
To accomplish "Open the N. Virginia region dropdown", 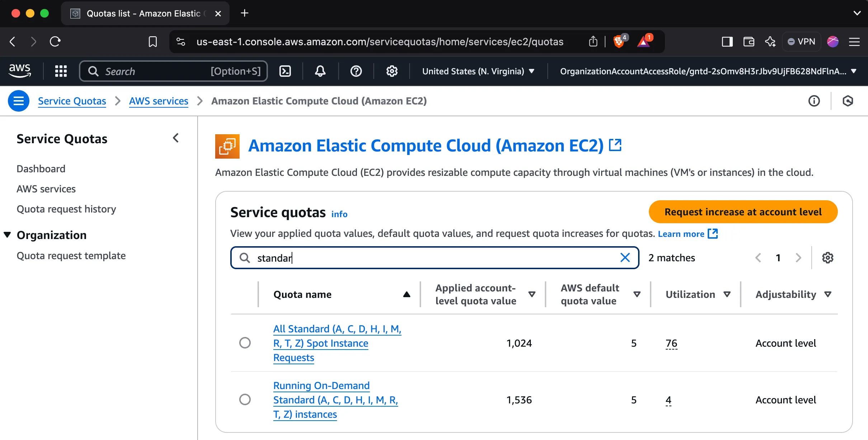I will pyautogui.click(x=478, y=71).
